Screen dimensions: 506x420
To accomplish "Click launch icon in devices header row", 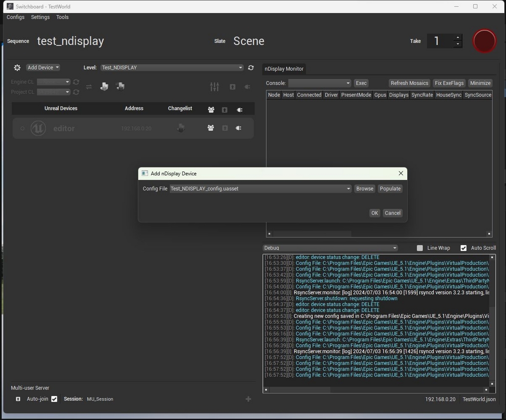I will (x=225, y=110).
